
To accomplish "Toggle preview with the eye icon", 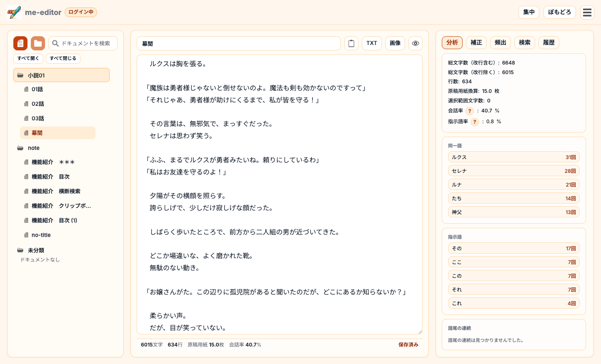I will pyautogui.click(x=415, y=43).
